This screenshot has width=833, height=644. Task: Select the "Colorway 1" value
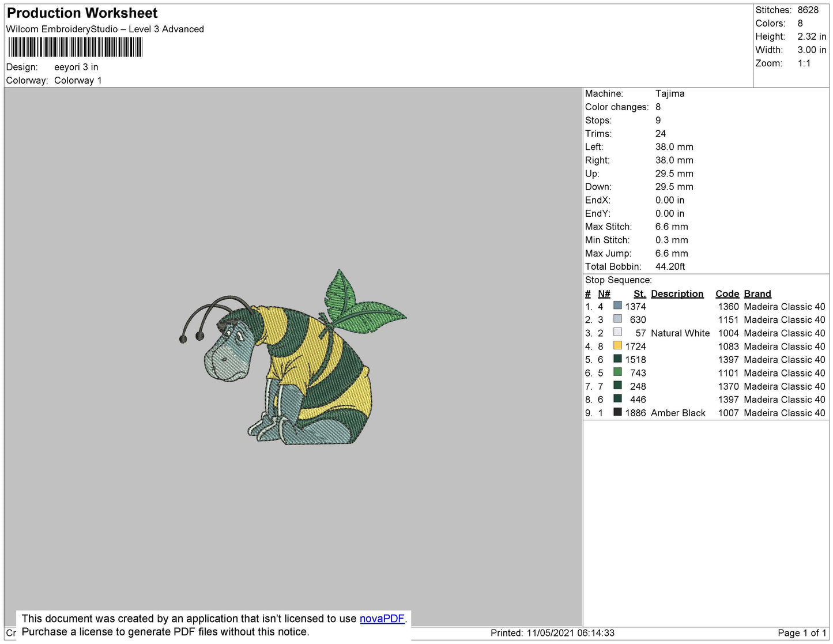tap(78, 81)
